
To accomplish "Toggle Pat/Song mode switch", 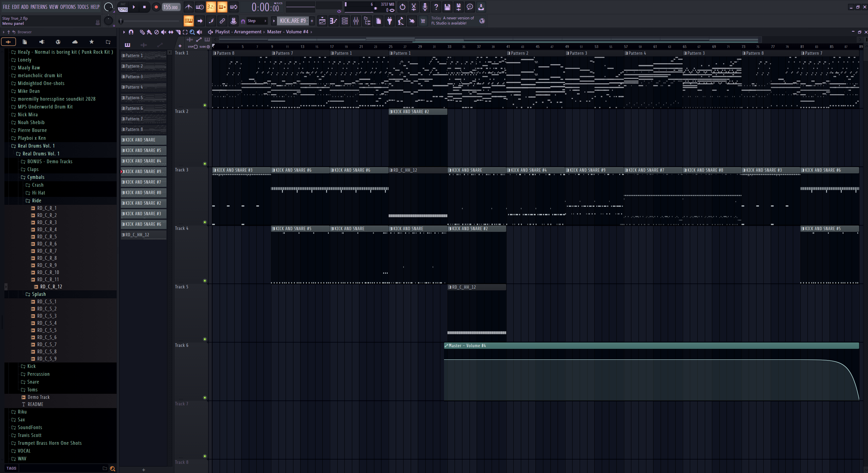I will click(123, 7).
